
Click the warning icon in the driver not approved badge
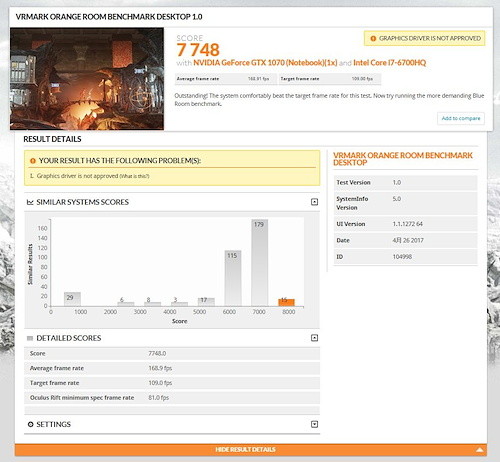click(x=373, y=39)
